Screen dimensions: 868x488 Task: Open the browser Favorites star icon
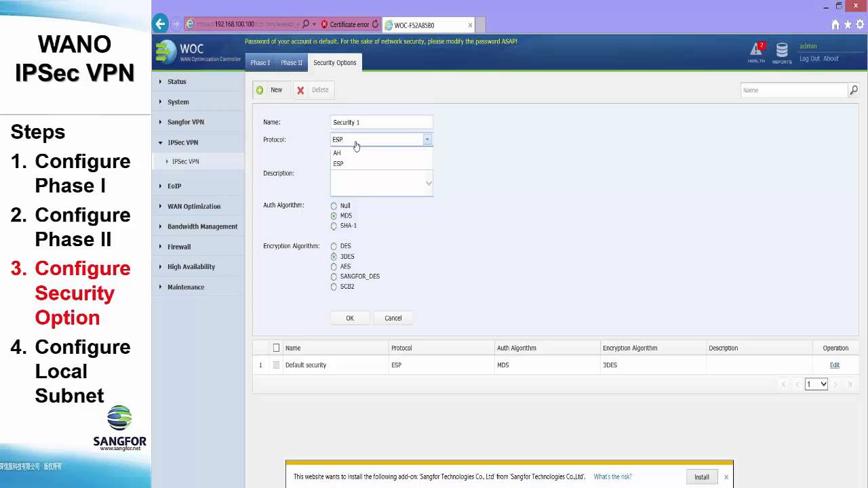tap(848, 24)
